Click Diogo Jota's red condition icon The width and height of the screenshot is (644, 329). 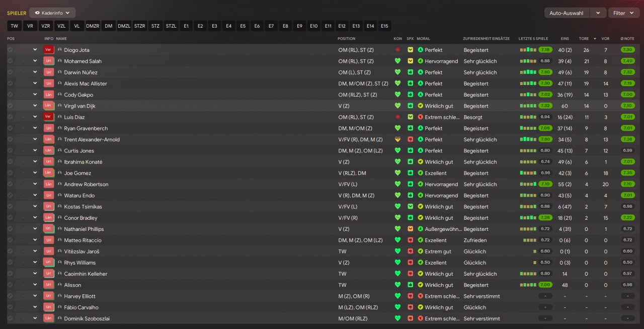click(x=397, y=50)
